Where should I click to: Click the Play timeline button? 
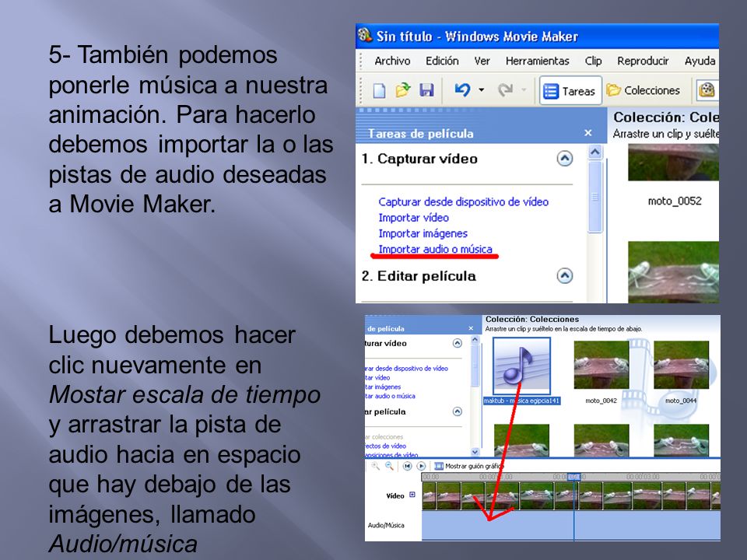(x=421, y=466)
